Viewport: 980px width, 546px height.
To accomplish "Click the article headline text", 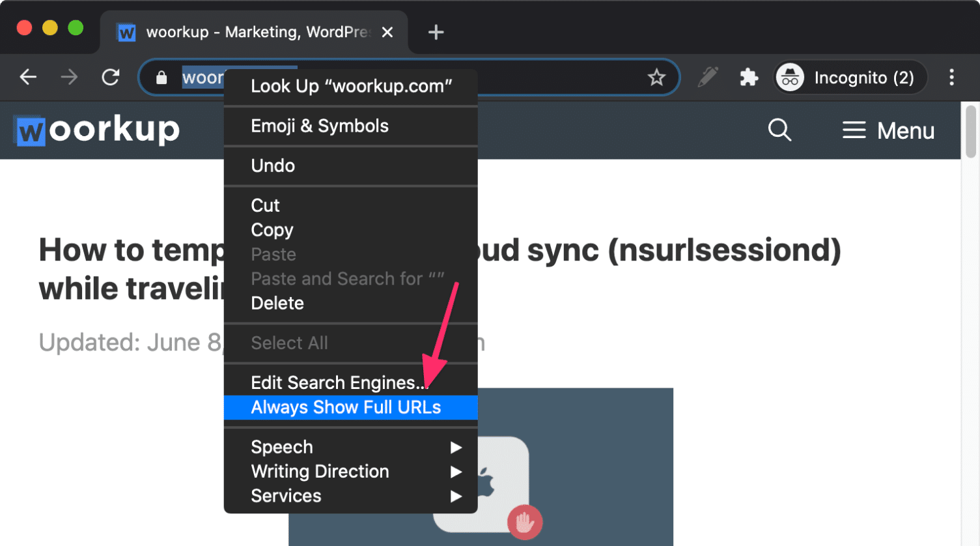I will coord(440,268).
